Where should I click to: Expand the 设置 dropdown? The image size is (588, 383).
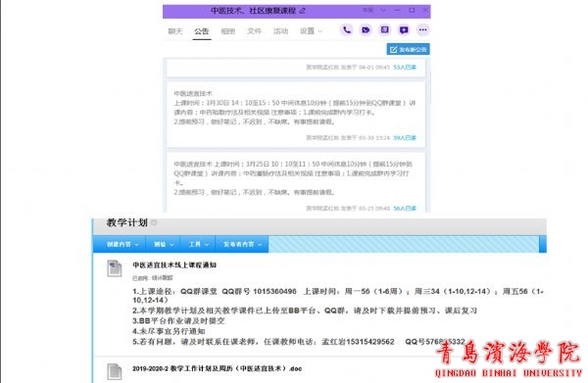[x=311, y=31]
